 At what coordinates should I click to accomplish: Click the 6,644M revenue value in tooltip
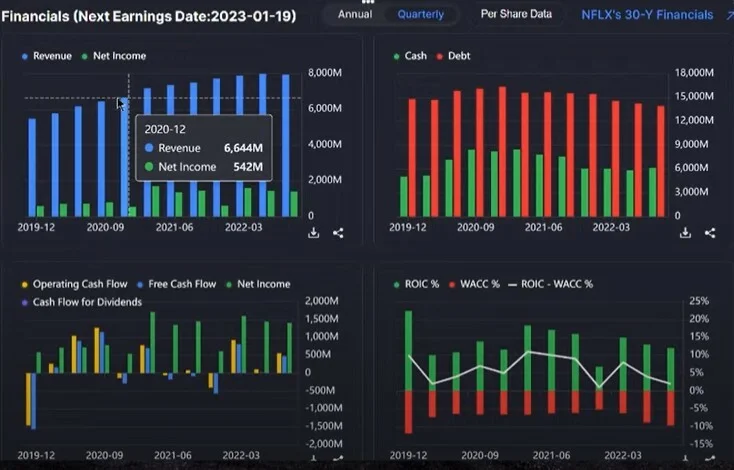(243, 148)
